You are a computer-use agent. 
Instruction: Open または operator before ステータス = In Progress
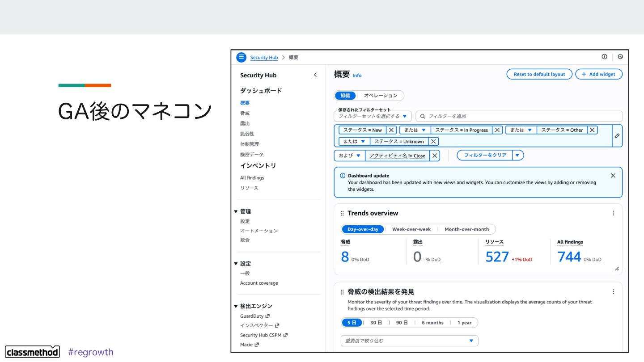click(415, 130)
